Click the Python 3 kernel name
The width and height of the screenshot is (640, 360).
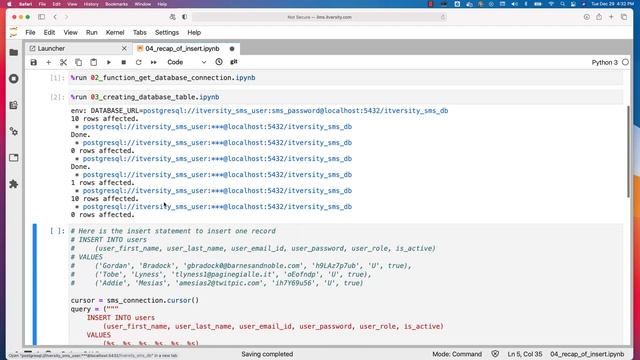[604, 62]
